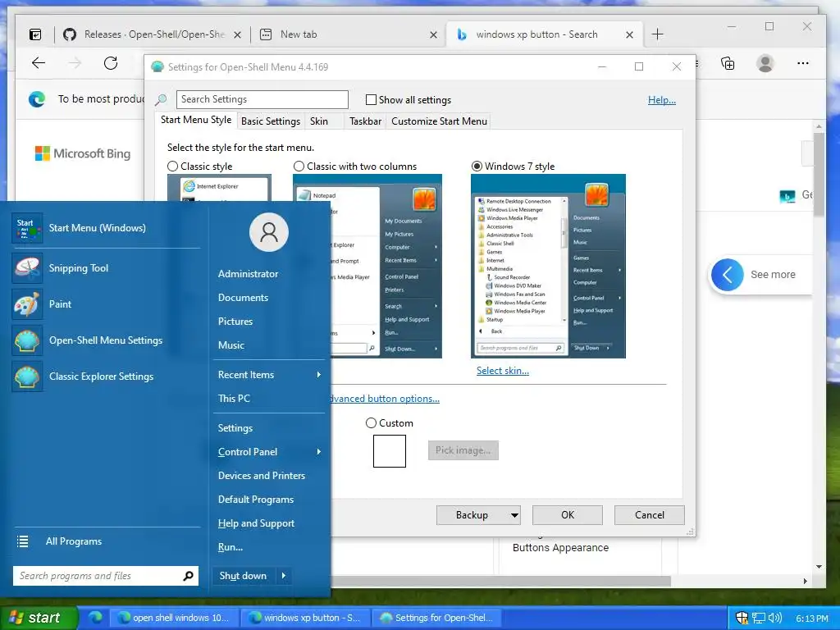Click the security shield tray icon

tap(742, 618)
